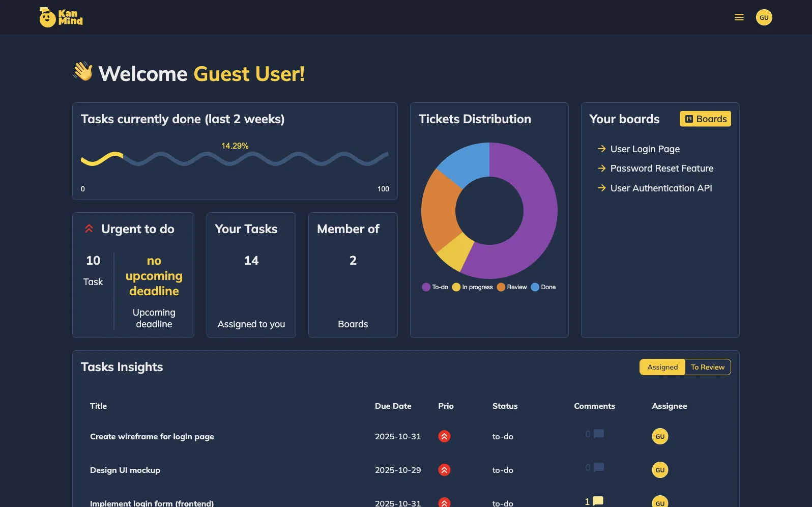Switch to the To Review tab

707,367
